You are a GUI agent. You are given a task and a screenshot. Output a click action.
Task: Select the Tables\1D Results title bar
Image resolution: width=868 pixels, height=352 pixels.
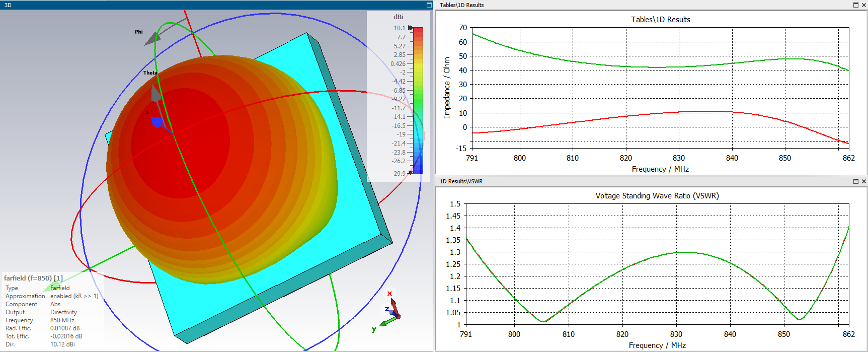(x=652, y=5)
